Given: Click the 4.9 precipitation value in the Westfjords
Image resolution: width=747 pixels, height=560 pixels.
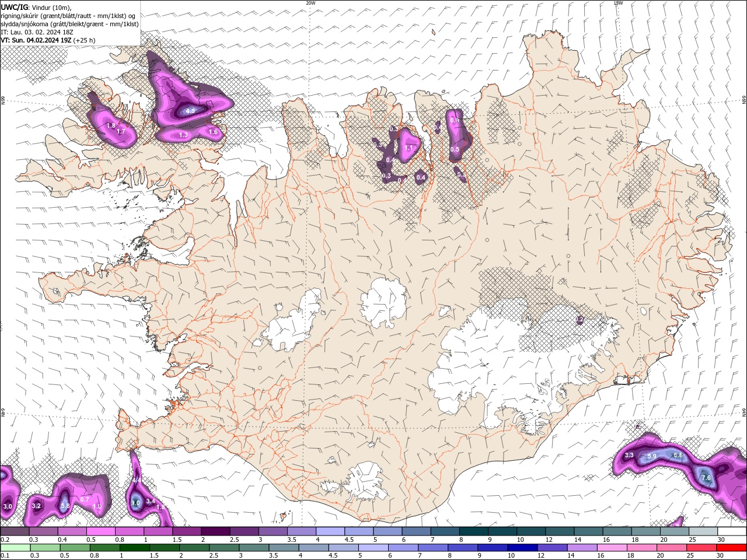Looking at the screenshot, I should (x=190, y=110).
